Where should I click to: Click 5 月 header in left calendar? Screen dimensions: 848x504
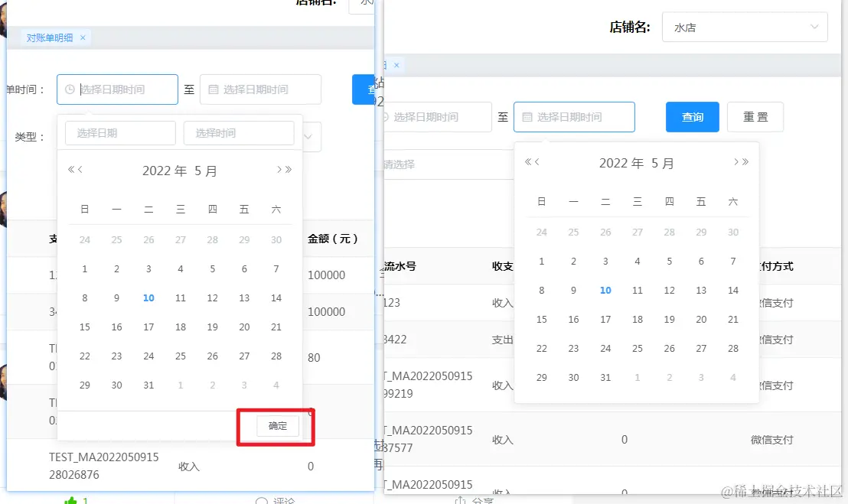click(x=206, y=171)
